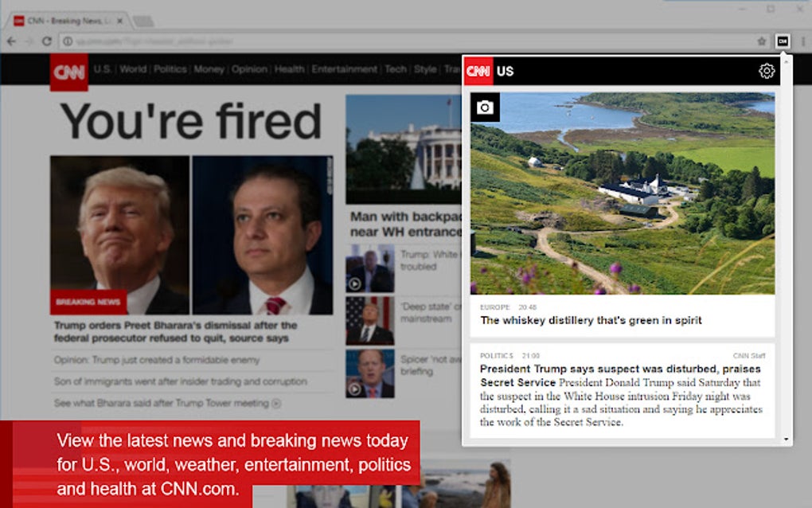This screenshot has height=508, width=812.
Task: Click the 'You're fired' headline
Action: pyautogui.click(x=191, y=120)
